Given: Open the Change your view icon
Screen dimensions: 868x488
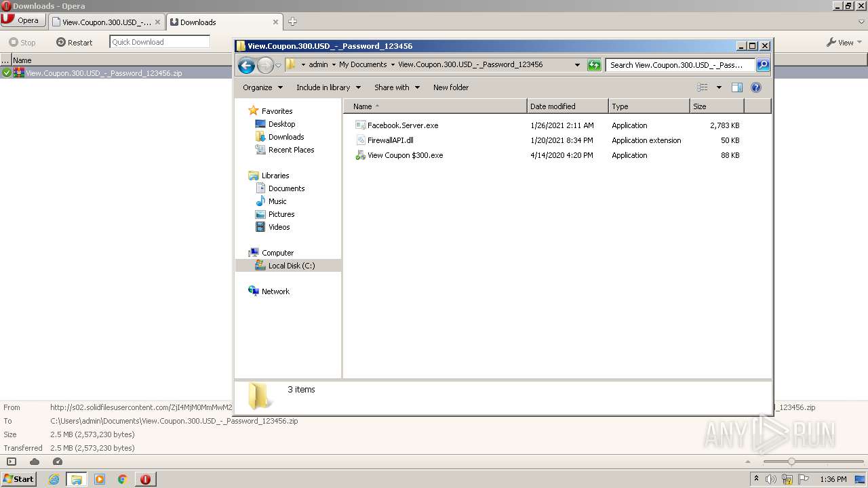Looking at the screenshot, I should click(x=703, y=87).
